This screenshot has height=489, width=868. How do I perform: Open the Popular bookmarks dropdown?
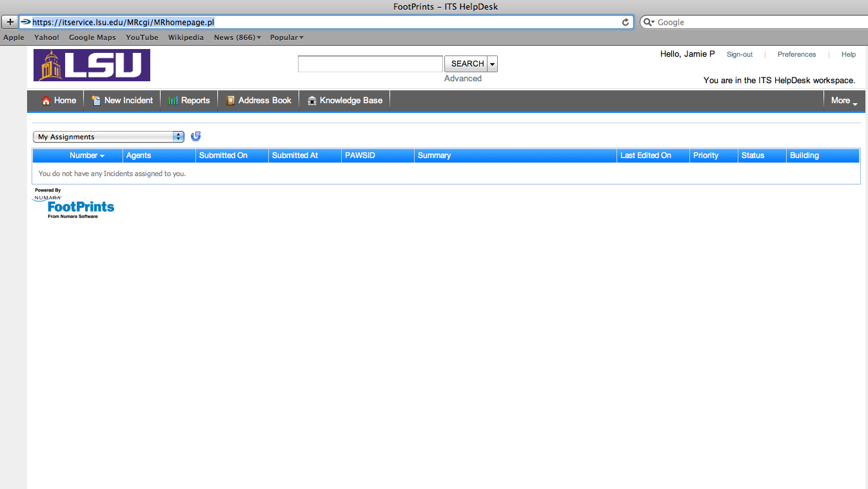click(287, 37)
